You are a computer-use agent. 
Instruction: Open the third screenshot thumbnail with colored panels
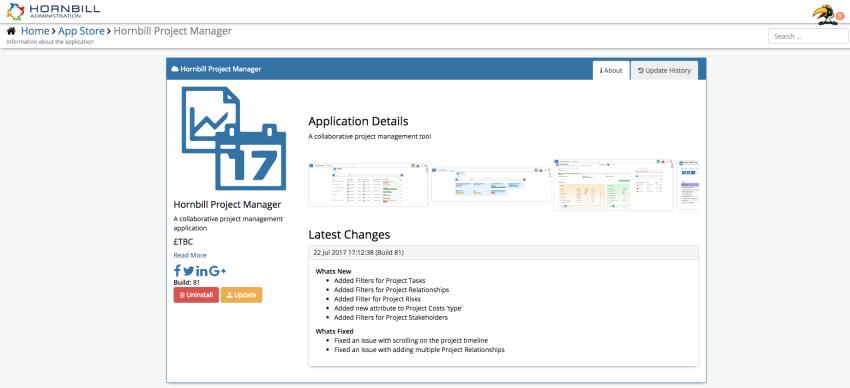pos(613,185)
